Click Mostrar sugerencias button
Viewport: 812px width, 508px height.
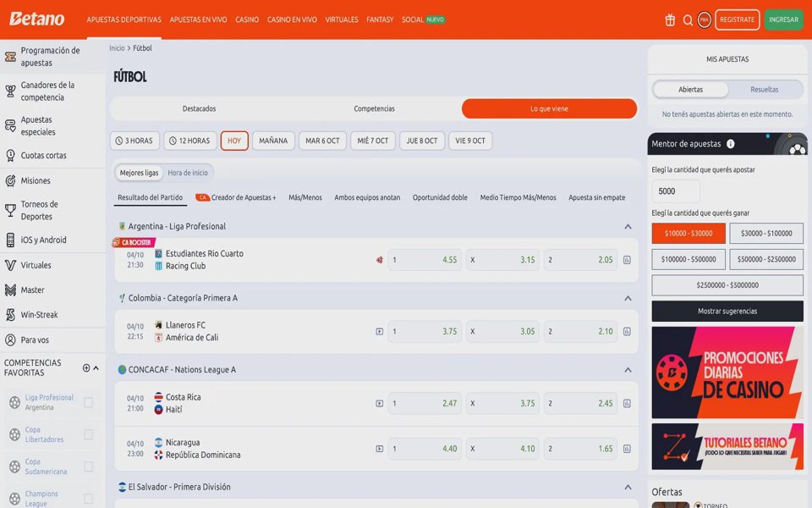(727, 311)
